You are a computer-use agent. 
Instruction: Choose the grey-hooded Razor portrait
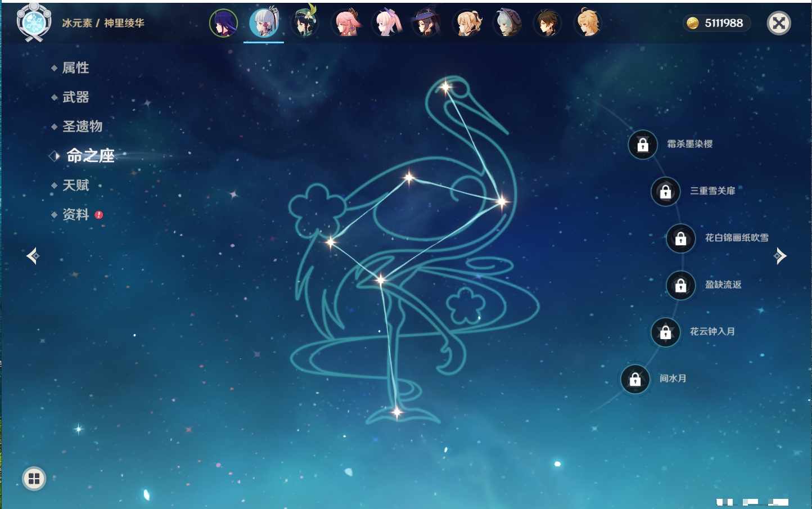coord(508,23)
